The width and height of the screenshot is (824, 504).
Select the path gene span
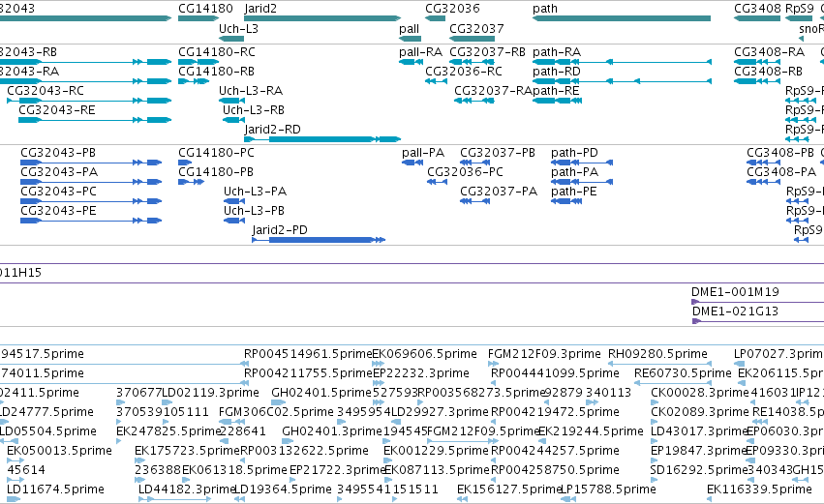[x=622, y=18]
